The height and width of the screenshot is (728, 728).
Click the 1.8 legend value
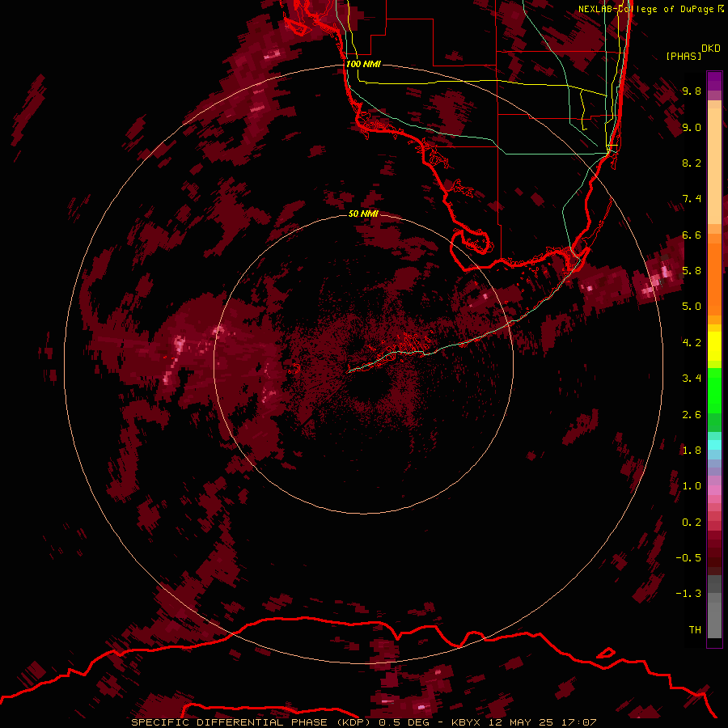(x=692, y=451)
